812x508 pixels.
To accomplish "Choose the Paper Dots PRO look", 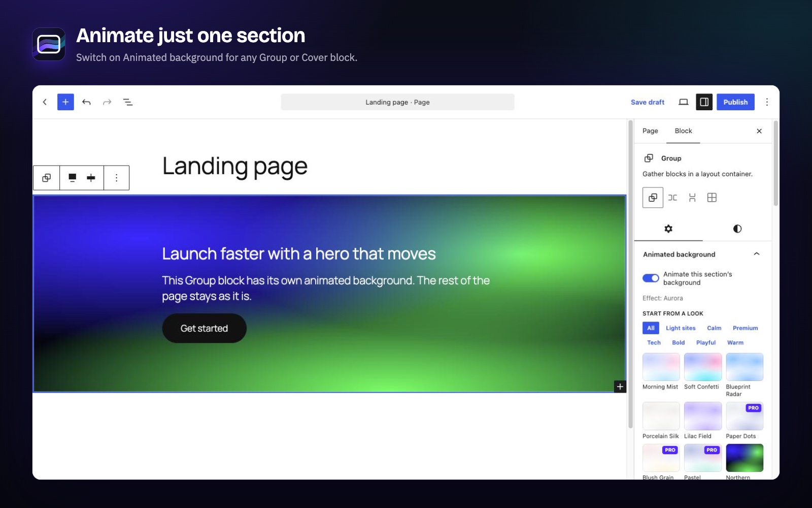I will (x=745, y=416).
